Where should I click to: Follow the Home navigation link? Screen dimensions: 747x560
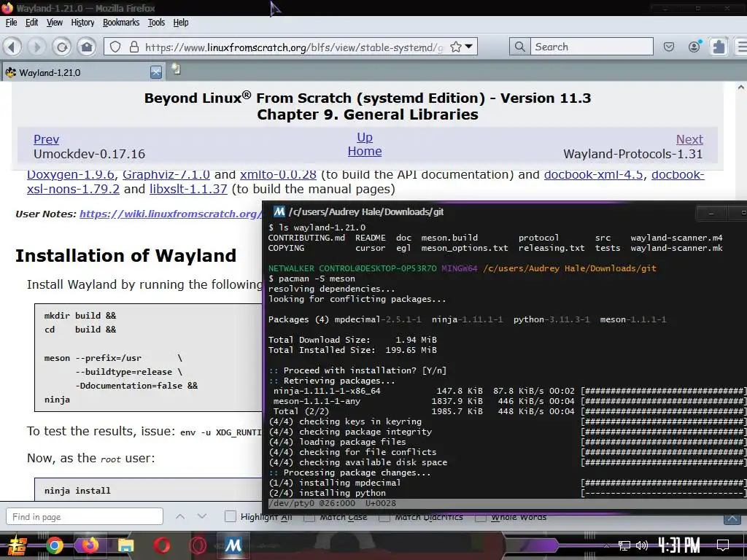point(365,152)
